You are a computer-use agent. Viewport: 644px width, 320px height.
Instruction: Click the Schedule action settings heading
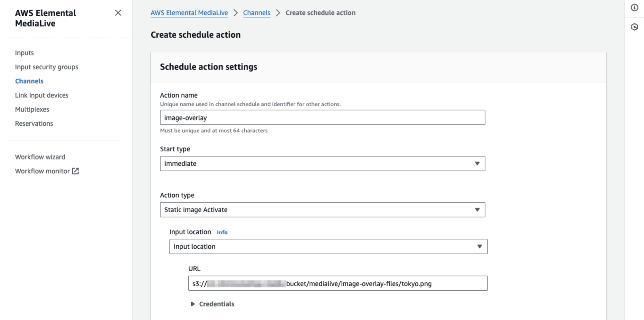click(209, 67)
